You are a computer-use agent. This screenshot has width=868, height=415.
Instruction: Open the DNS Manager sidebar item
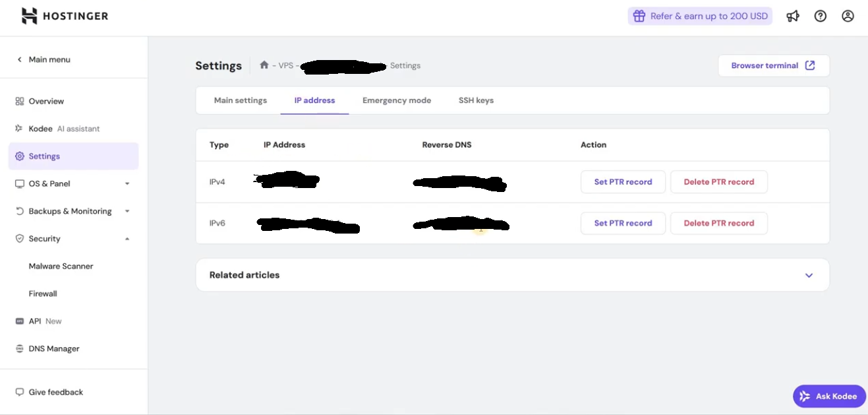(x=54, y=349)
